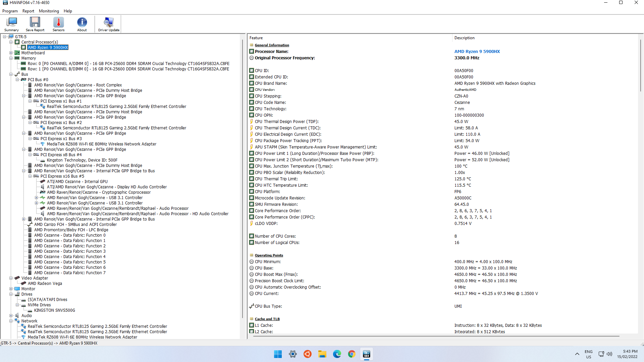Expand the Motherboard node
Screen dimensions: 644x362
pyautogui.click(x=11, y=53)
